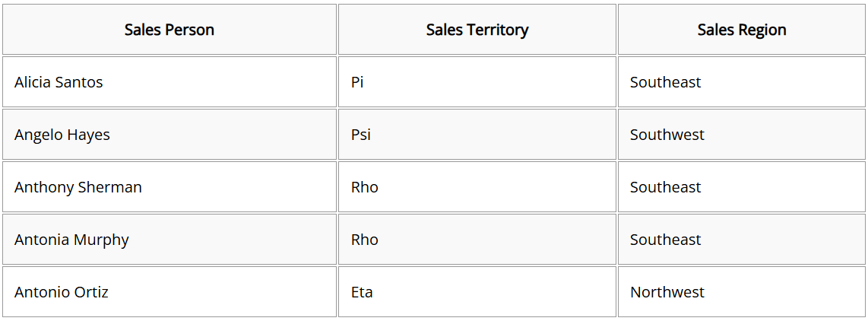Click the Sales Person column header
The height and width of the screenshot is (321, 868).
tap(169, 30)
